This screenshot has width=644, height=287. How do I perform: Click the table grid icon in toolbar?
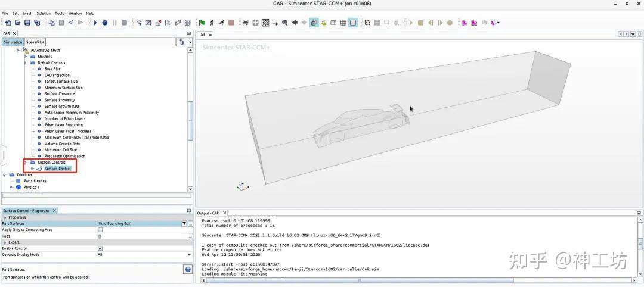(343, 23)
